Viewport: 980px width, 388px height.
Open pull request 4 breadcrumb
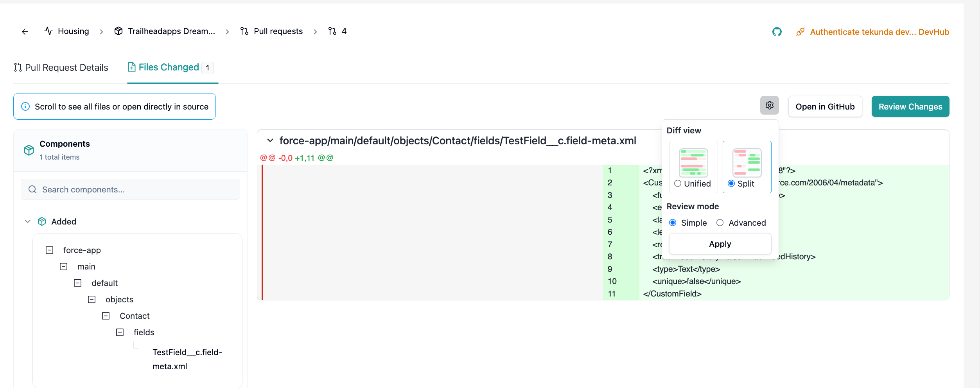pos(337,31)
